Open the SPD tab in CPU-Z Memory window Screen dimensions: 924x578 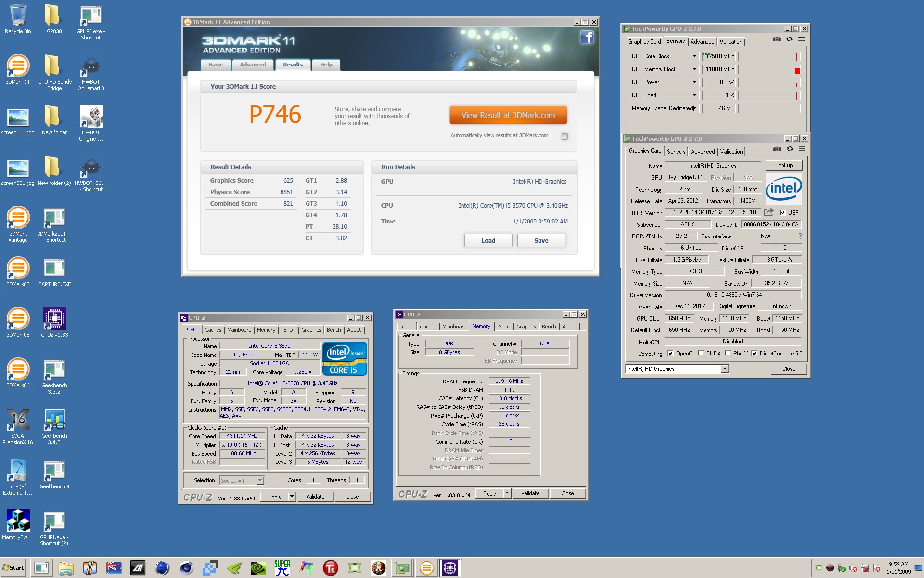(503, 327)
